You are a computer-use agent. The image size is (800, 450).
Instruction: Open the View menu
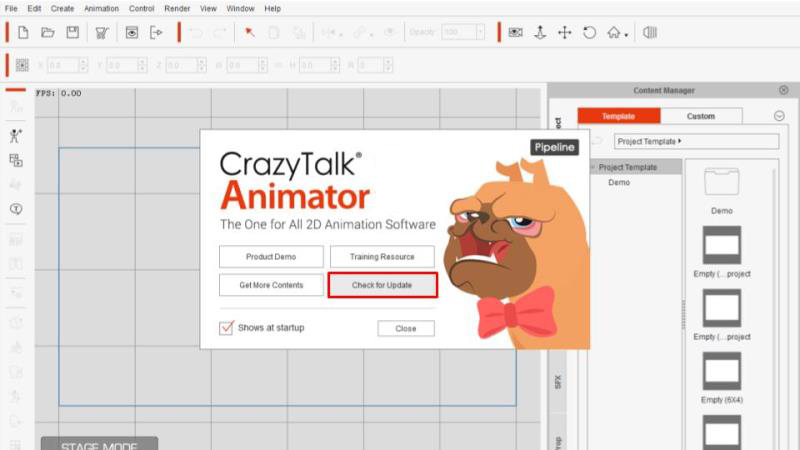coord(208,9)
